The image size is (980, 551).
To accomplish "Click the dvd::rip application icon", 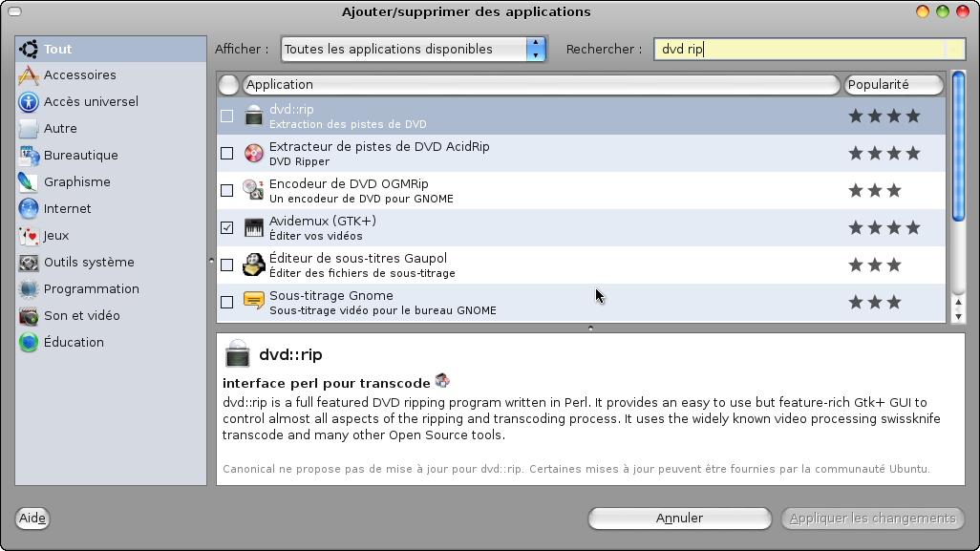I will point(254,116).
